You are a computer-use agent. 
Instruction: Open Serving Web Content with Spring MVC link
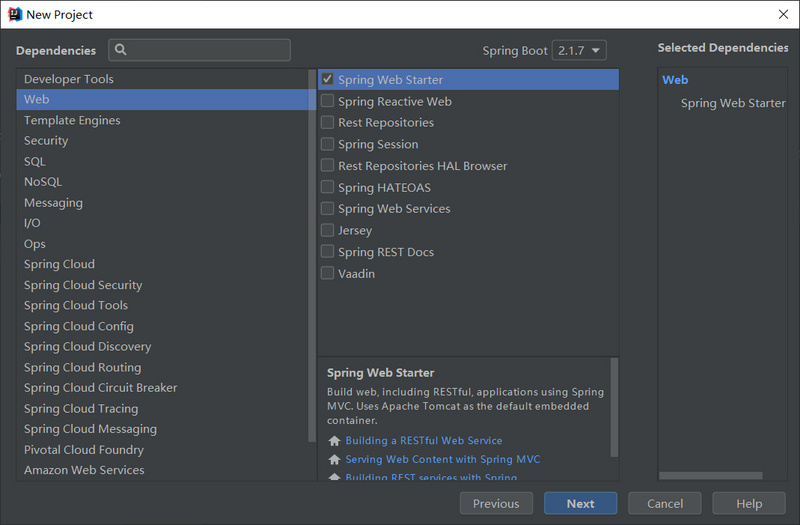(442, 459)
